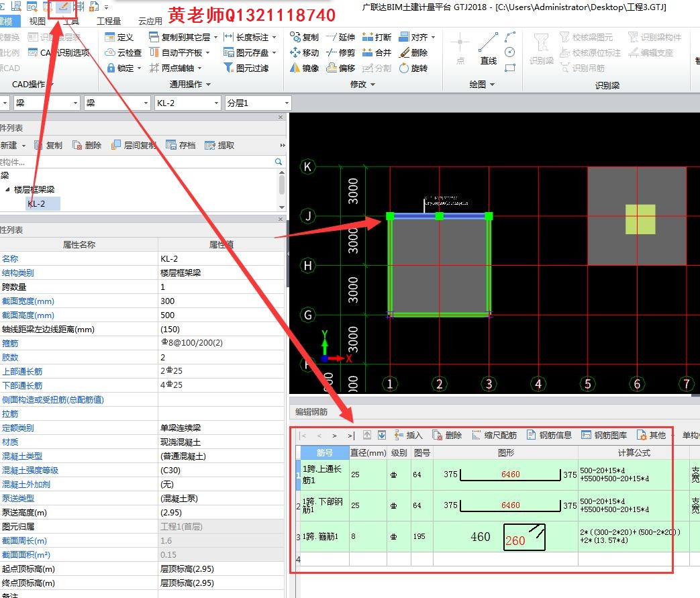Open the 云应用 ribbon tab
Viewport: 700px width, 598px height.
click(150, 21)
